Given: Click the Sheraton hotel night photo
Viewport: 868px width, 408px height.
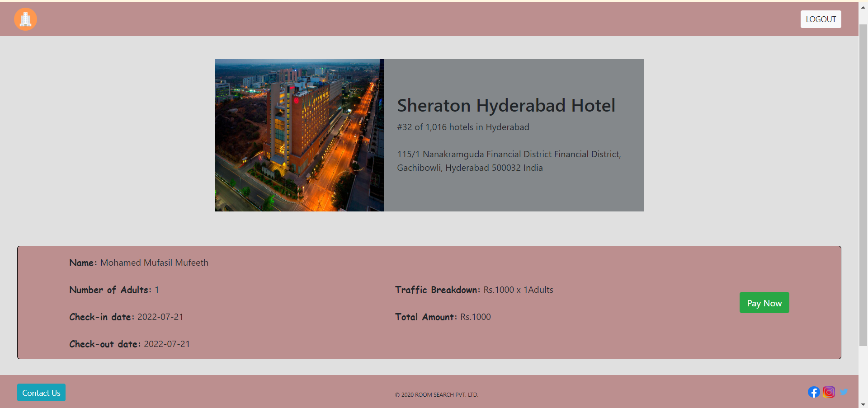Looking at the screenshot, I should (299, 135).
